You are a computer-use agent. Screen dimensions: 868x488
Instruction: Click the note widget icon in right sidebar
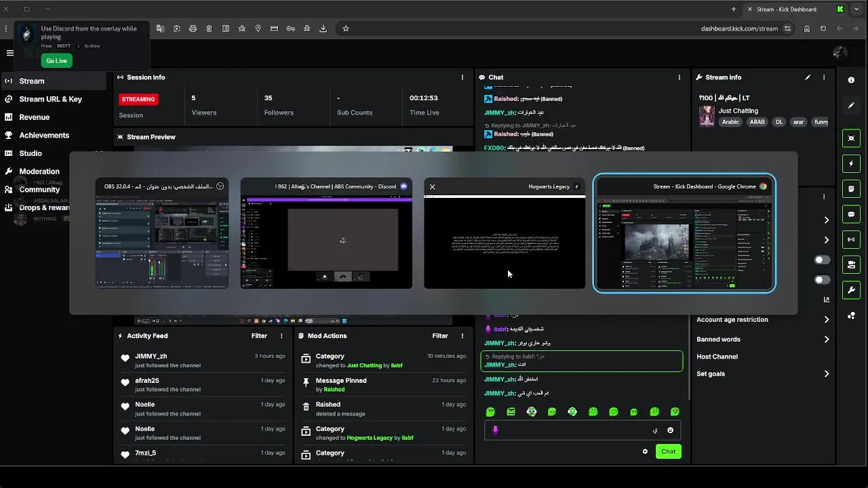coord(851,189)
